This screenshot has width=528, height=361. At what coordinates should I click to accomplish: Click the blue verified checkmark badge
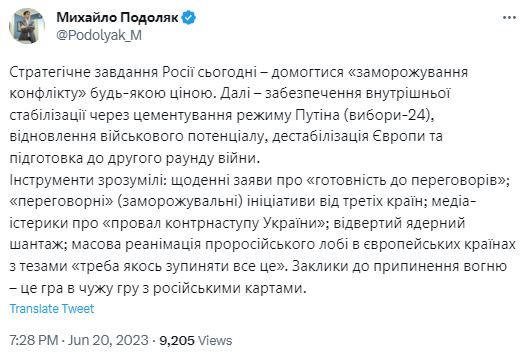(x=189, y=18)
